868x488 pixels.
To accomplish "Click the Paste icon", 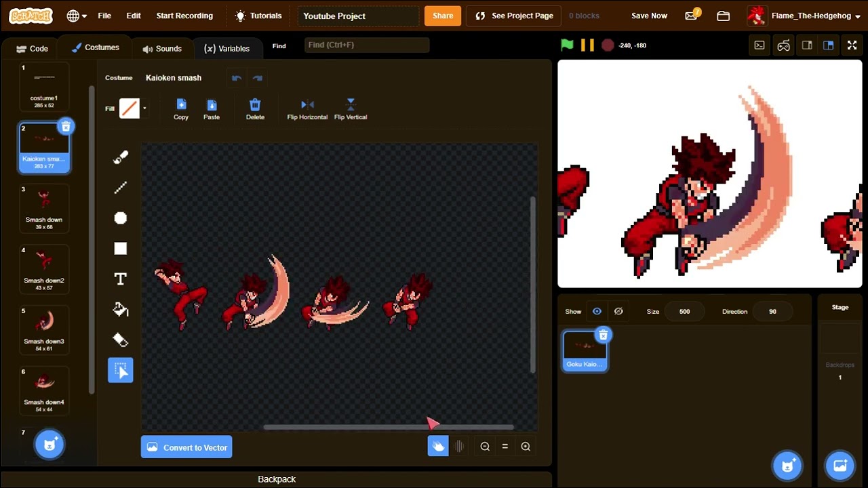I will tap(212, 109).
